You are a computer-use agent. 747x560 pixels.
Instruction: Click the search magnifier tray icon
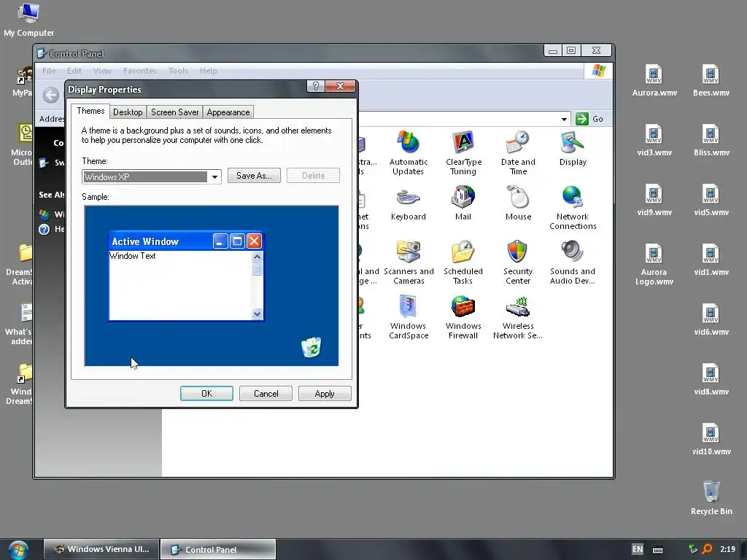[x=707, y=549]
